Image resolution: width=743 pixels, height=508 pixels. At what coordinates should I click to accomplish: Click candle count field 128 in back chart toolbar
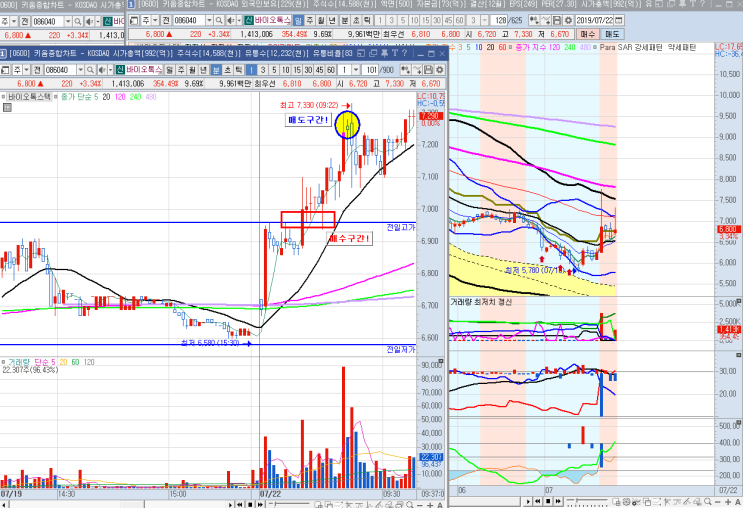(499, 20)
